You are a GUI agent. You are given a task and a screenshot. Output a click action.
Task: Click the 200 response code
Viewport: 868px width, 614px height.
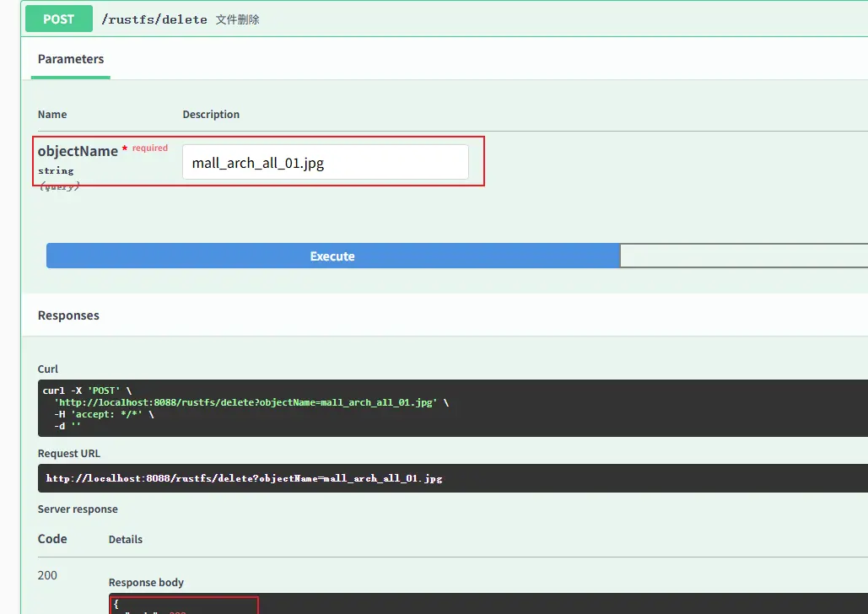coord(47,575)
